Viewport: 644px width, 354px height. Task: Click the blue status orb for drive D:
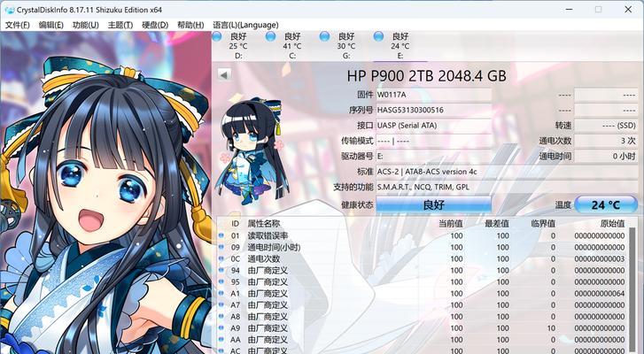coord(216,36)
